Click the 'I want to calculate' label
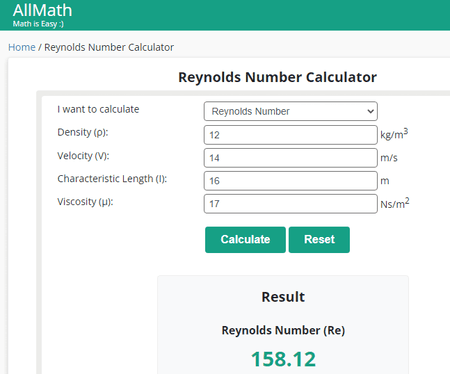 pos(98,109)
